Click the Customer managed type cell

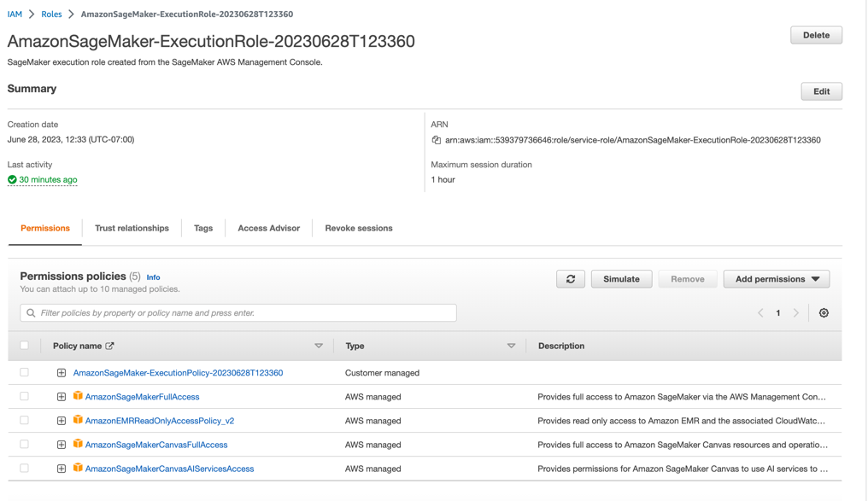[x=382, y=373]
